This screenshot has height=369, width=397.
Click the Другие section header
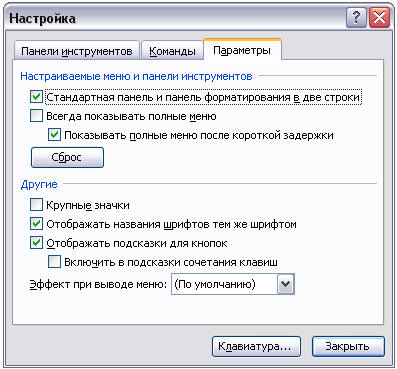39,184
